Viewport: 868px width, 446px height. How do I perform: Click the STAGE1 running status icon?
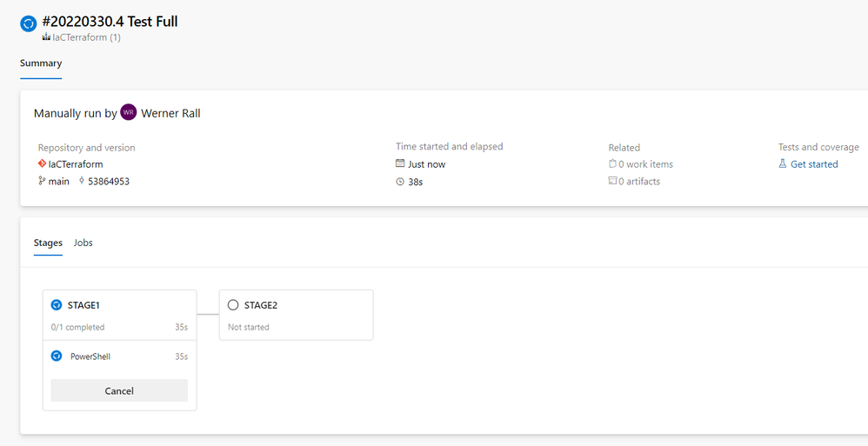pos(57,305)
